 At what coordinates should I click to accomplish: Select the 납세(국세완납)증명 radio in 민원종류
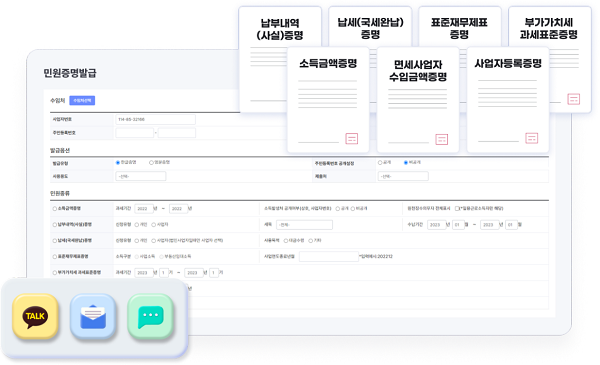tap(55, 241)
